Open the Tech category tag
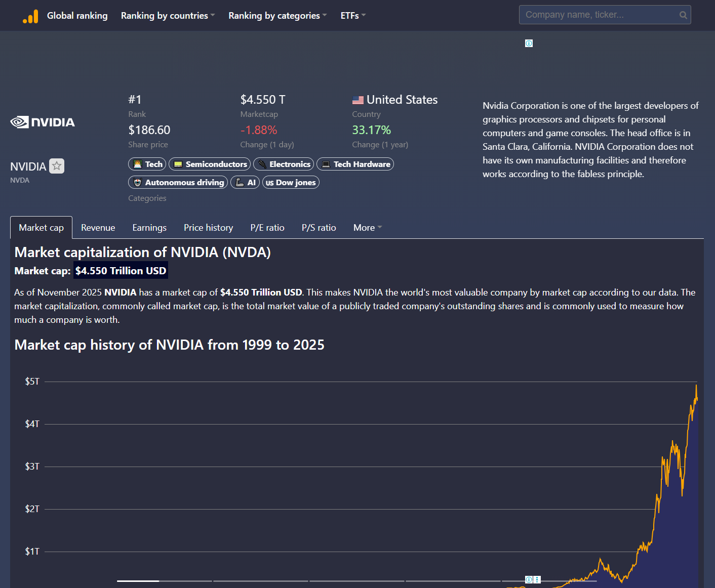Viewport: 715px width, 588px height. [147, 164]
